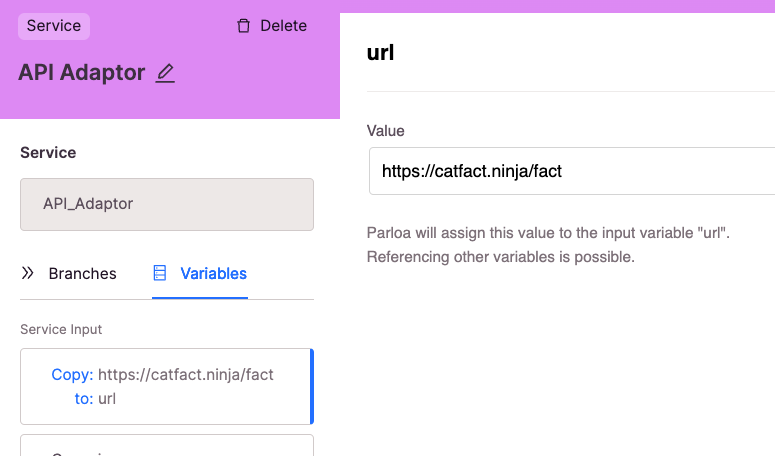Click the trash can Delete icon
Image resolution: width=775 pixels, height=456 pixels.
pyautogui.click(x=243, y=26)
